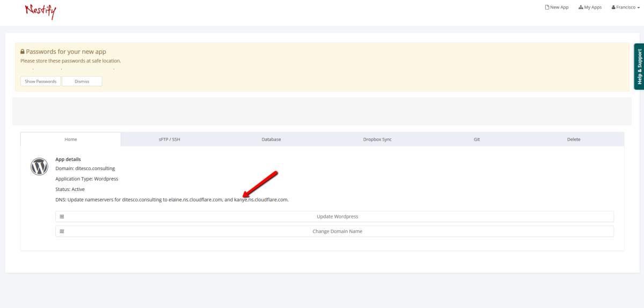Screen dimensions: 644x308
Task: Dismiss the passwords notice
Action: click(82, 81)
